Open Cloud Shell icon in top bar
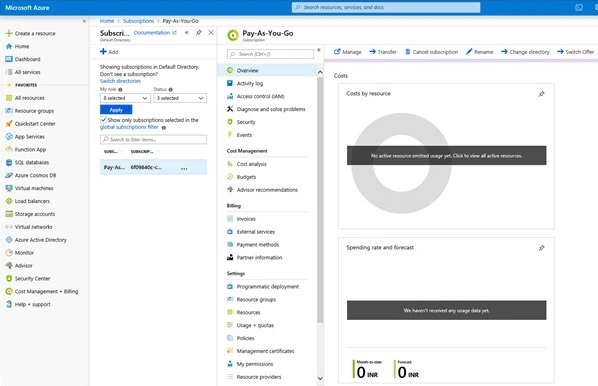This screenshot has height=386, width=598. click(579, 7)
